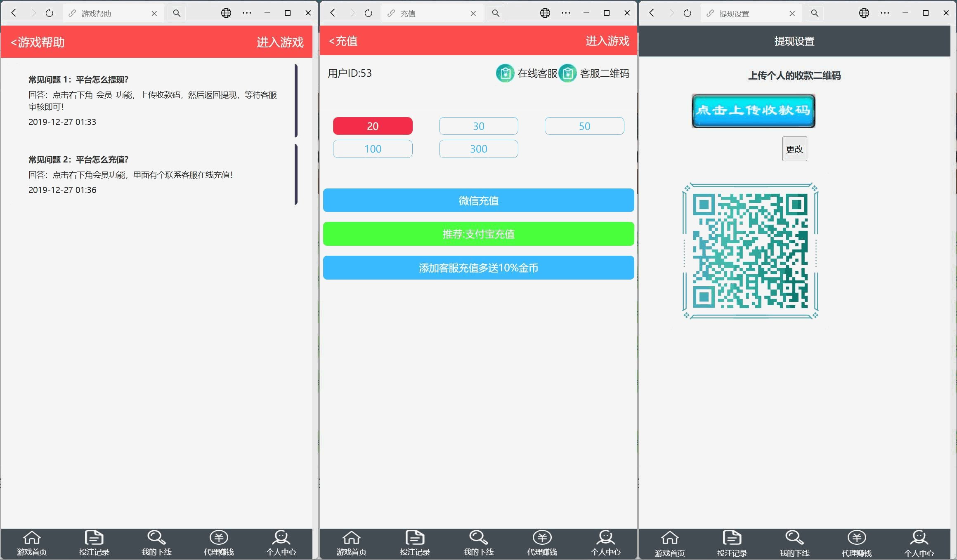
Task: Click 代理赚钱 in the left window's bottom bar
Action: (x=219, y=543)
